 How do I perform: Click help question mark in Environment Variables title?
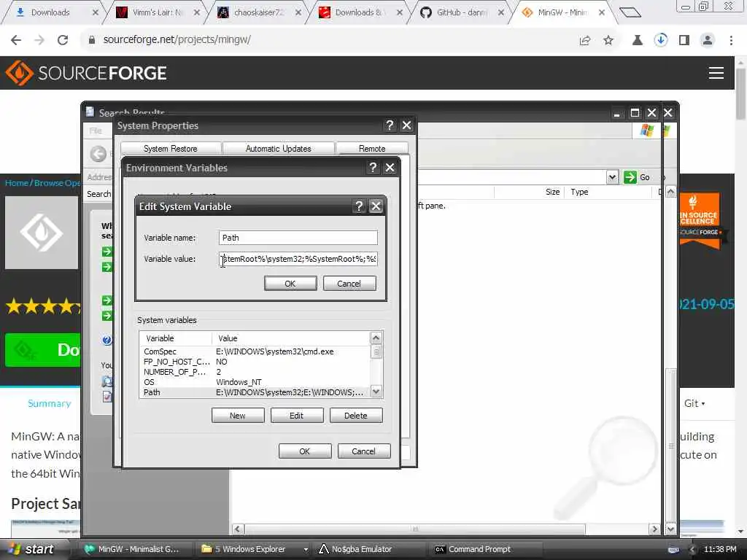click(x=373, y=168)
